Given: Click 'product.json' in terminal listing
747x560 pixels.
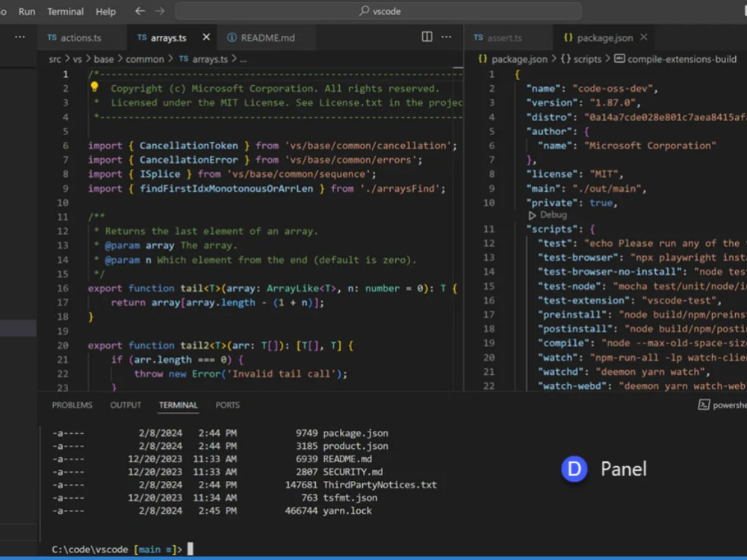Looking at the screenshot, I should coord(356,446).
